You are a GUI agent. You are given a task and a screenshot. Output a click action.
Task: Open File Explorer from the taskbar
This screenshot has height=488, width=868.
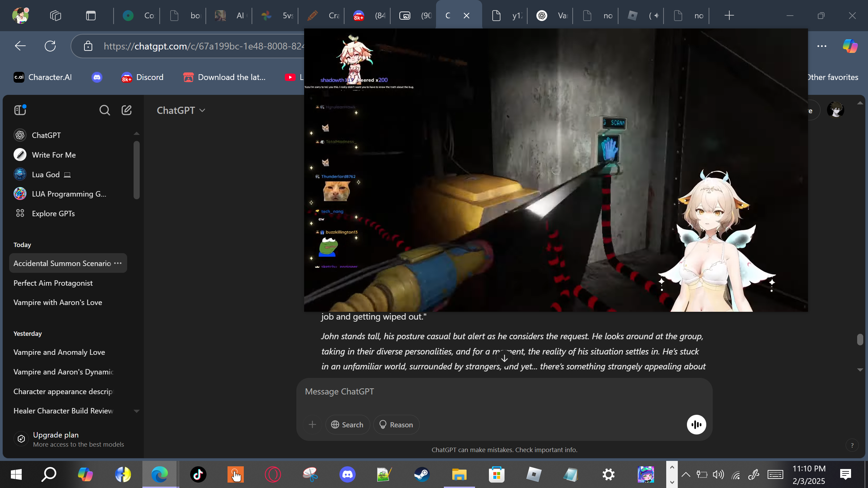tap(459, 474)
